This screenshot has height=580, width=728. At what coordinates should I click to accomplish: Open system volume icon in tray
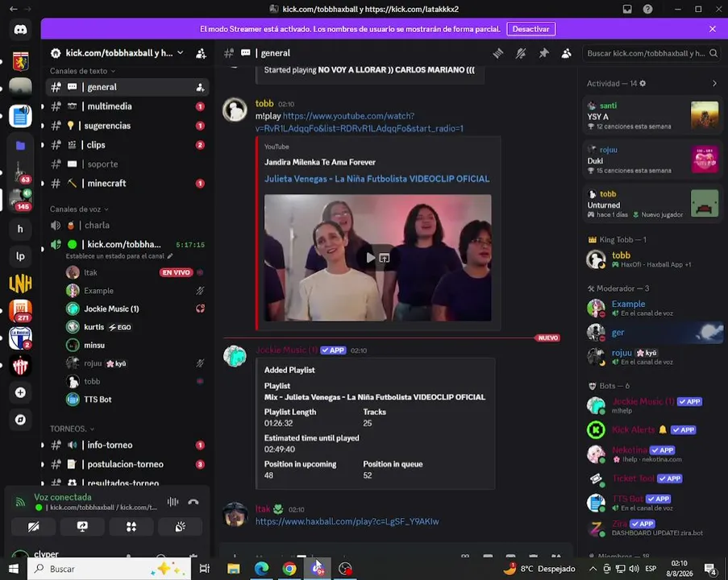click(634, 569)
